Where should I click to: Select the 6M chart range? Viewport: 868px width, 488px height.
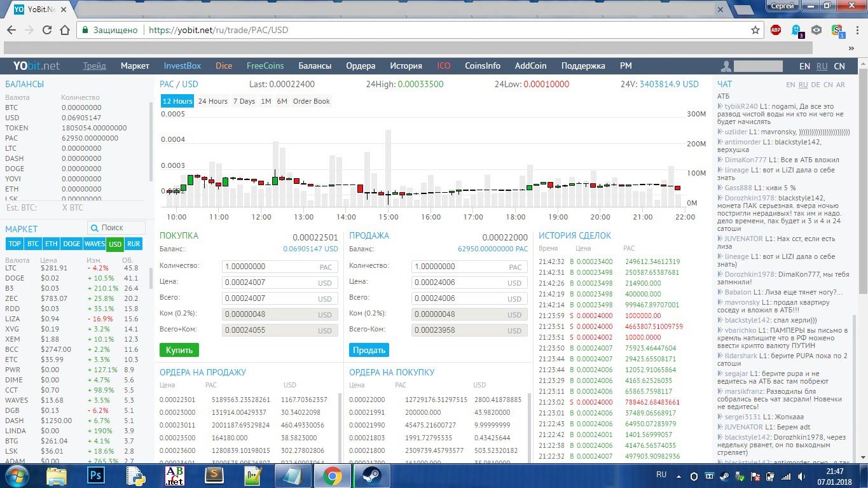(282, 101)
